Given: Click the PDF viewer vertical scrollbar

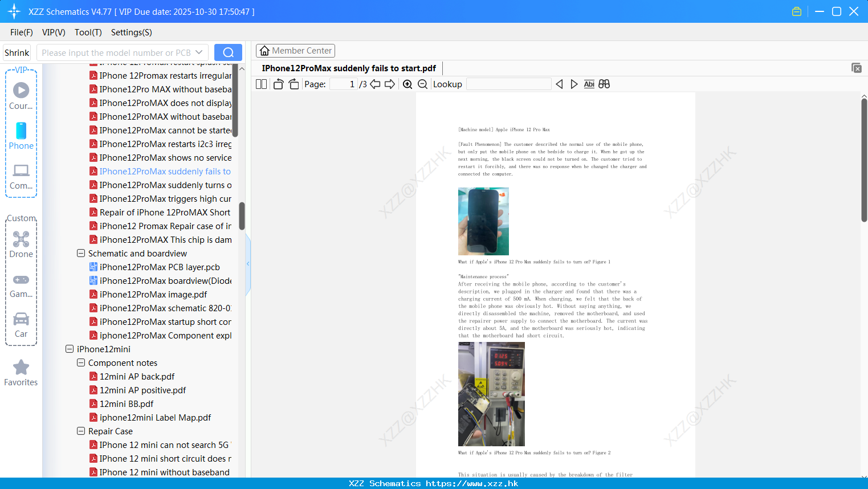Looking at the screenshot, I should tap(864, 160).
